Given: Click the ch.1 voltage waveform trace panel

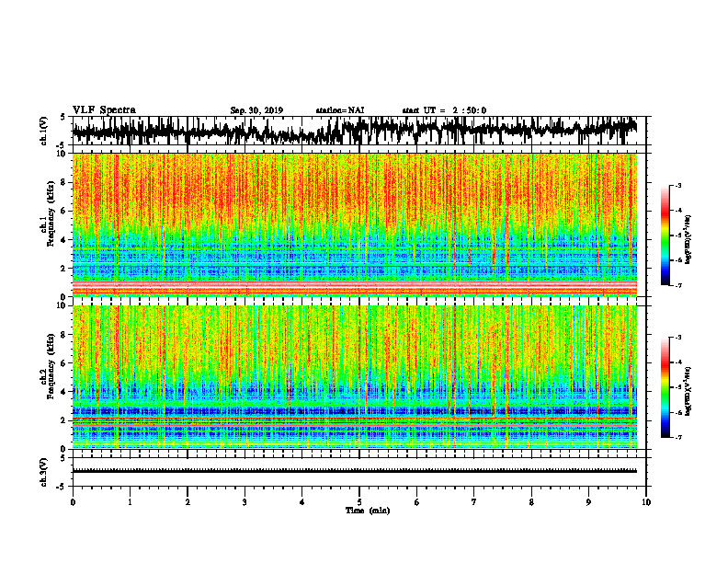Looking at the screenshot, I should tap(358, 131).
